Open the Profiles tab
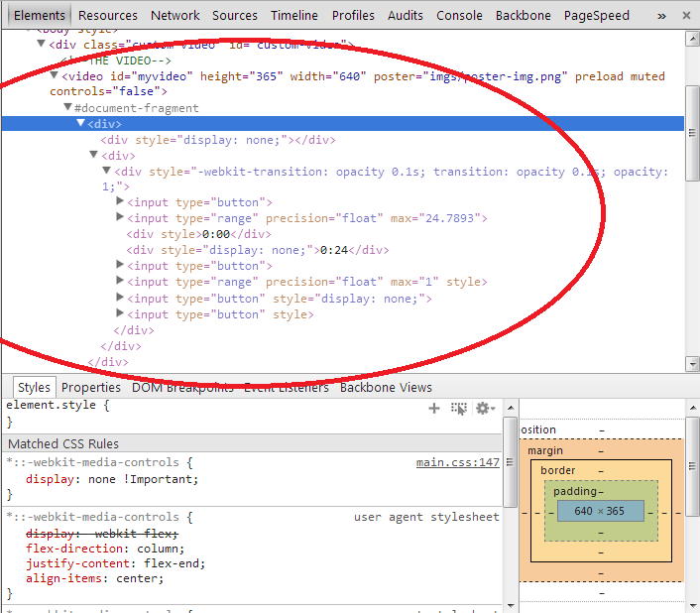Screen dimensions: 700x613 pos(353,15)
